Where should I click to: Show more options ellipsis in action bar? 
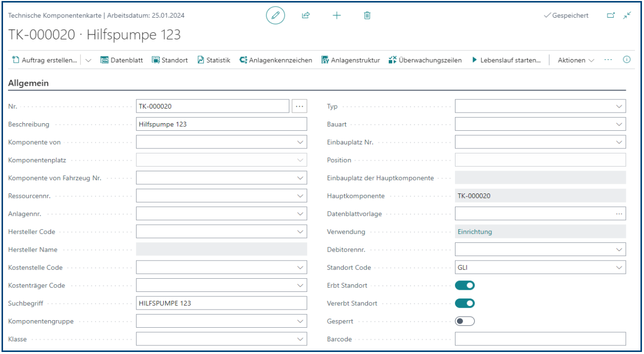point(608,60)
